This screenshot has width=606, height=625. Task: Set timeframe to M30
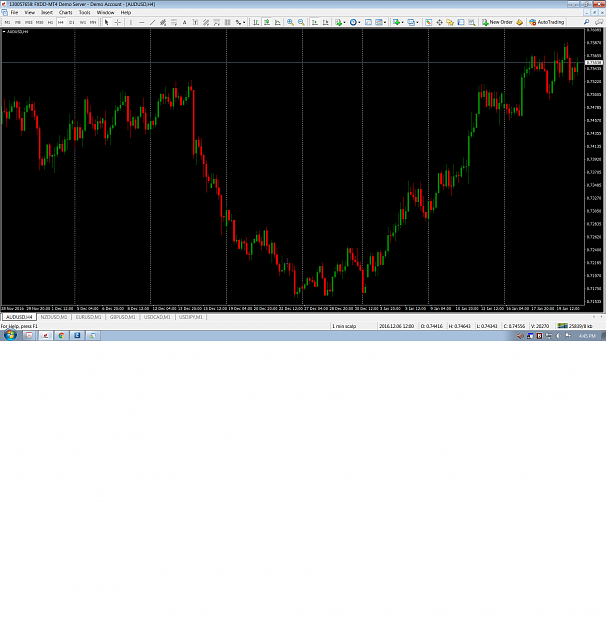pyautogui.click(x=39, y=22)
